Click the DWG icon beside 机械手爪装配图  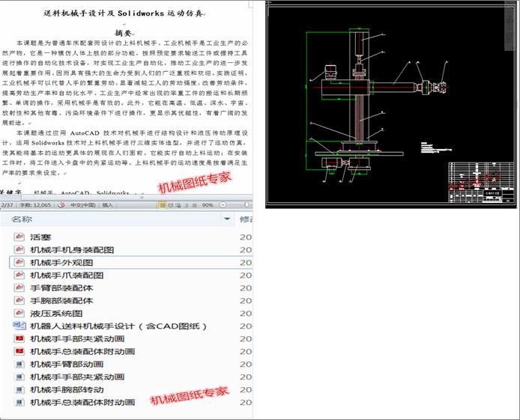point(19,275)
